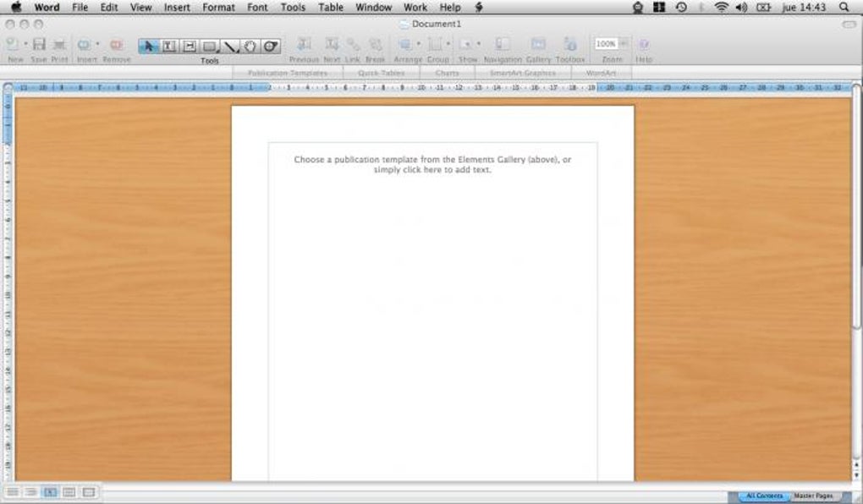Open the Insert page dropdown arrow

(97, 44)
